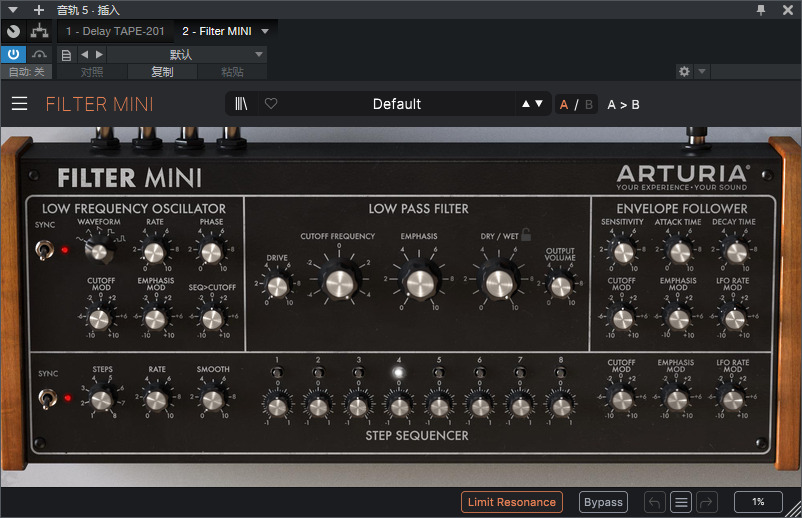Screen dimensions: 802x518
Task: Expand the dropdown arrow beside the gear
Action: click(x=702, y=72)
